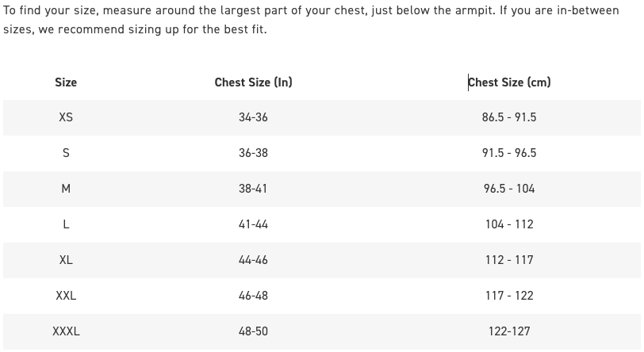Click the 122-127 cm value
644x352 pixels.
[509, 331]
